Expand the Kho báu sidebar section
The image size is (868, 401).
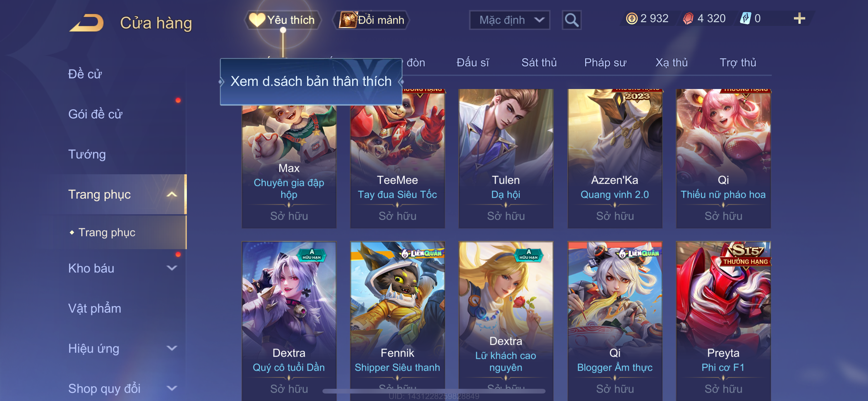[172, 268]
